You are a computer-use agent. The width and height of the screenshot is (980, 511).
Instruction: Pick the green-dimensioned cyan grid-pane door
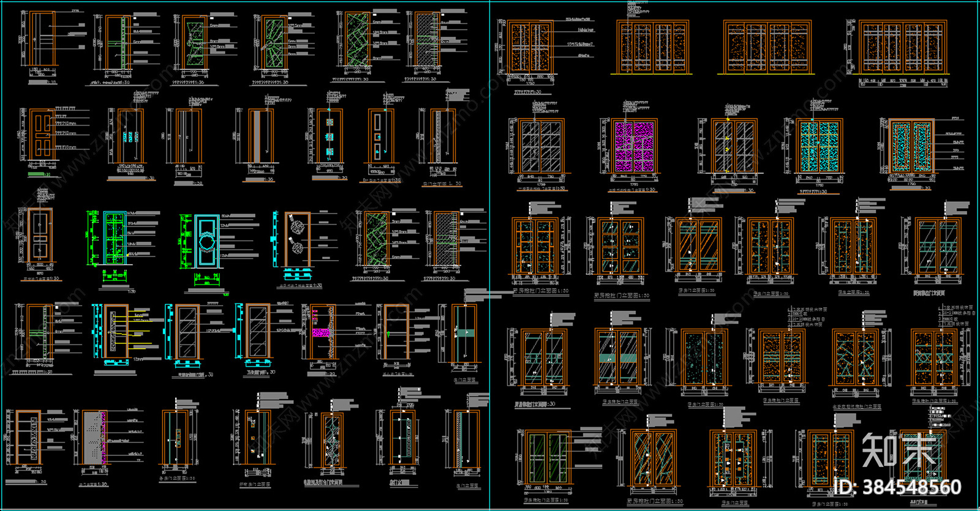(115, 239)
